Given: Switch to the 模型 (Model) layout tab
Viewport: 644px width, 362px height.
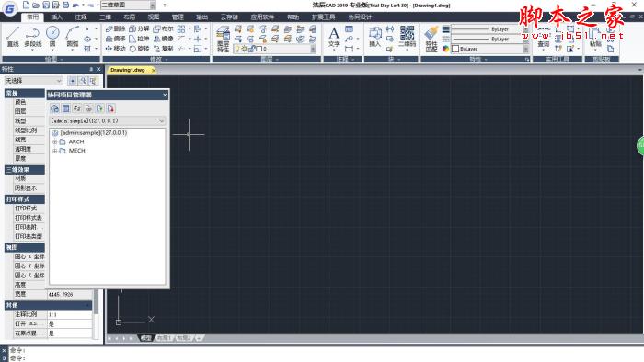Looking at the screenshot, I should (x=145, y=338).
